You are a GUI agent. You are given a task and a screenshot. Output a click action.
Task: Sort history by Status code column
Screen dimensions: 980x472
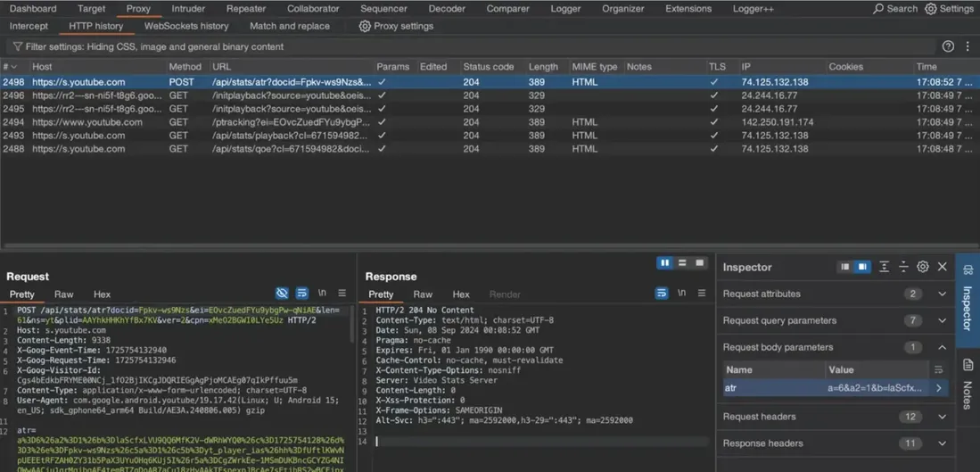coord(488,67)
